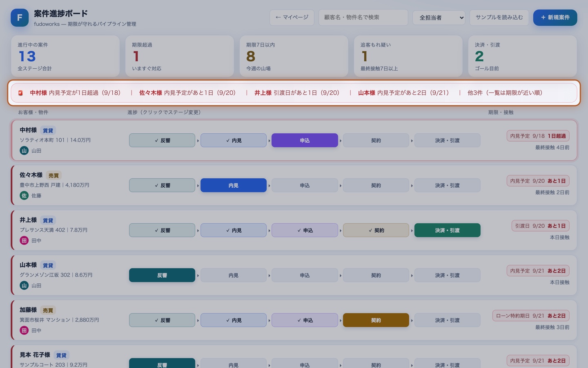Click 佐藤 avatar icon in 佐々木様 row
The image size is (588, 368).
click(x=24, y=195)
